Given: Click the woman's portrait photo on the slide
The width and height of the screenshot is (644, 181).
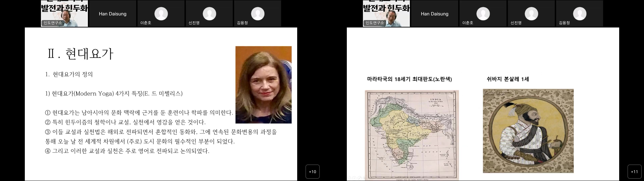Looking at the screenshot, I should [263, 85].
